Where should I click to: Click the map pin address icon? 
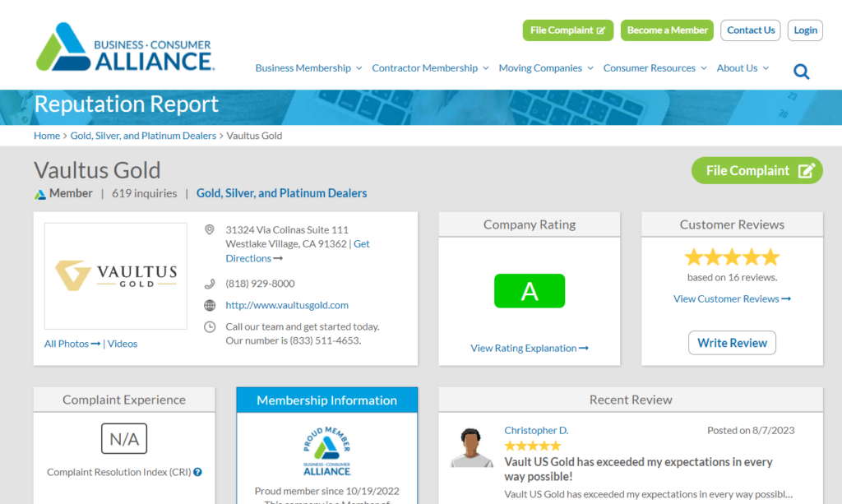point(210,229)
